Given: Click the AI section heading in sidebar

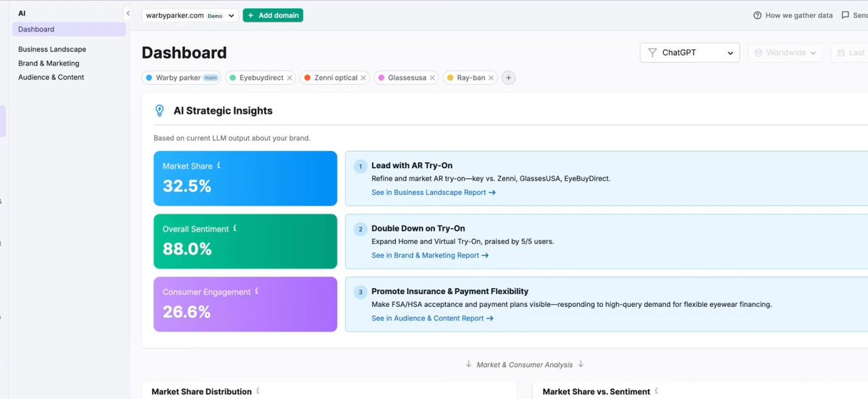Looking at the screenshot, I should pos(22,13).
